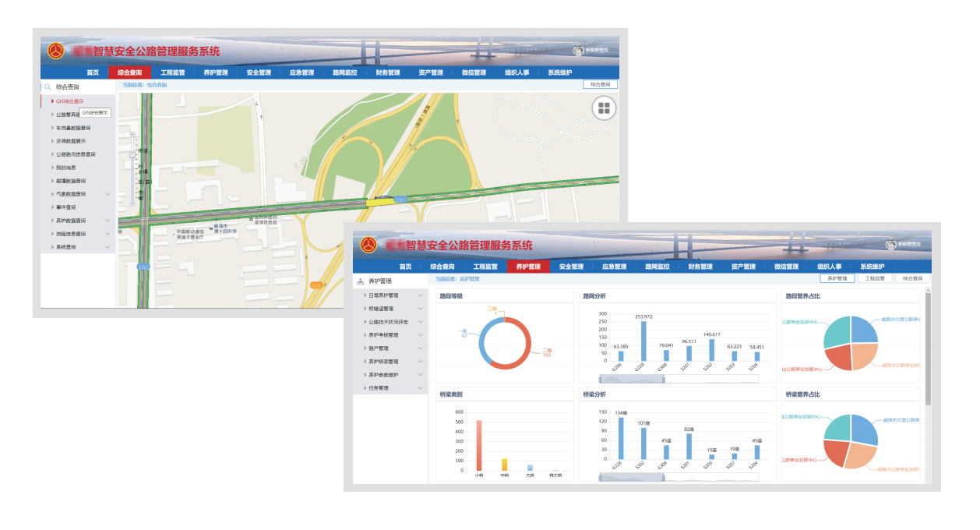Expand the 日常养护管理 sidebar chevron
980x530 pixels.
coord(421,295)
